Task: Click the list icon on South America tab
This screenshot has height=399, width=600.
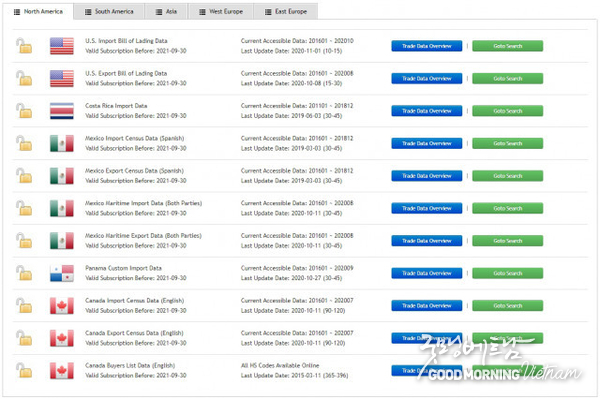Action: pos(88,12)
